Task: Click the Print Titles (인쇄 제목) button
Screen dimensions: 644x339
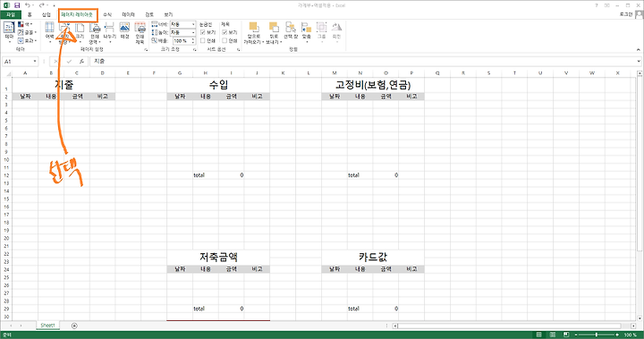Action: point(140,33)
